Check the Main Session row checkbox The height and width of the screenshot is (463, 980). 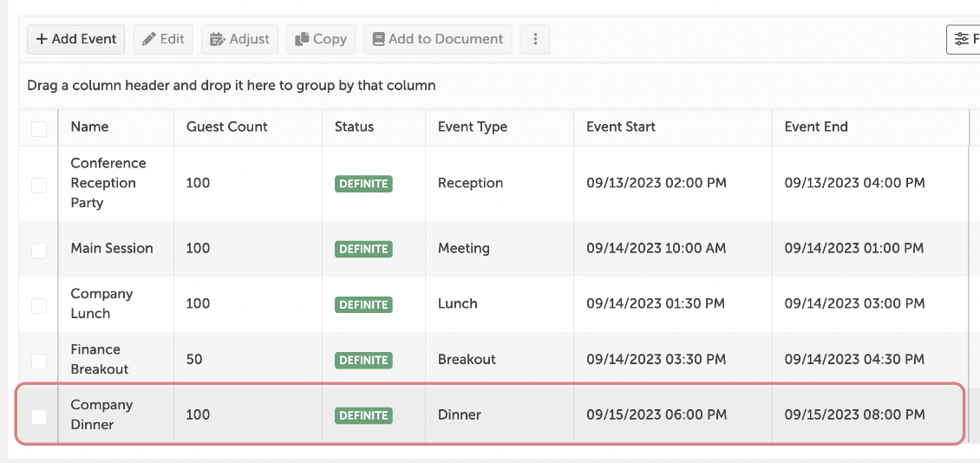[x=39, y=250]
